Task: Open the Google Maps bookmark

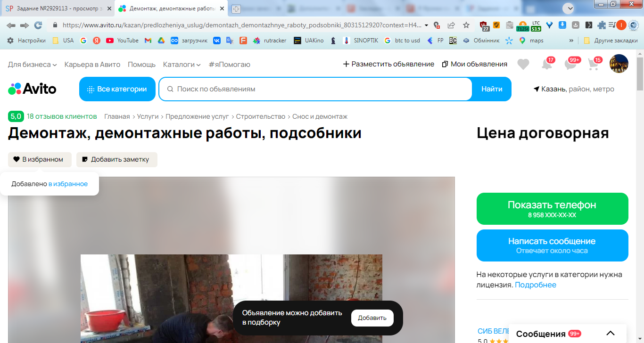Action: (x=531, y=41)
